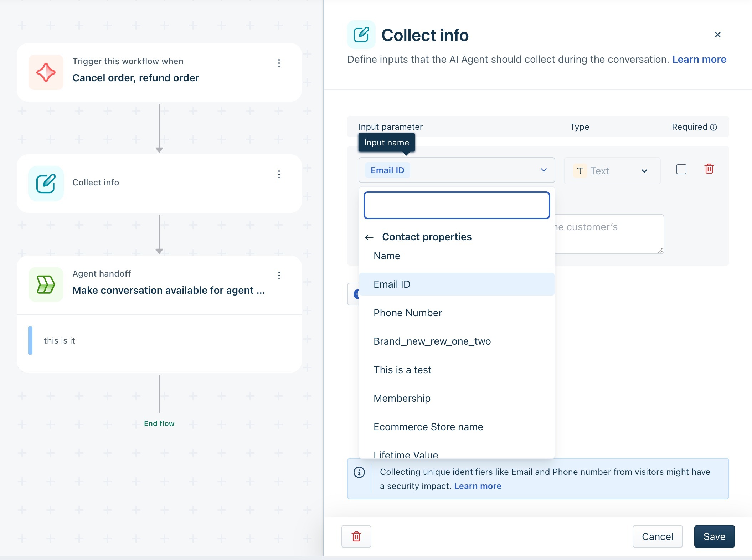
Task: Focus the property search input field
Action: coord(457,205)
